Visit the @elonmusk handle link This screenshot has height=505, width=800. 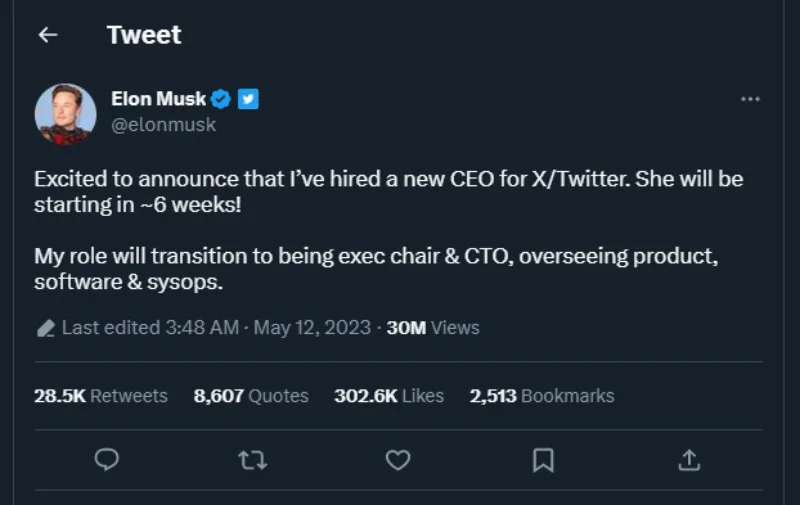click(x=164, y=125)
